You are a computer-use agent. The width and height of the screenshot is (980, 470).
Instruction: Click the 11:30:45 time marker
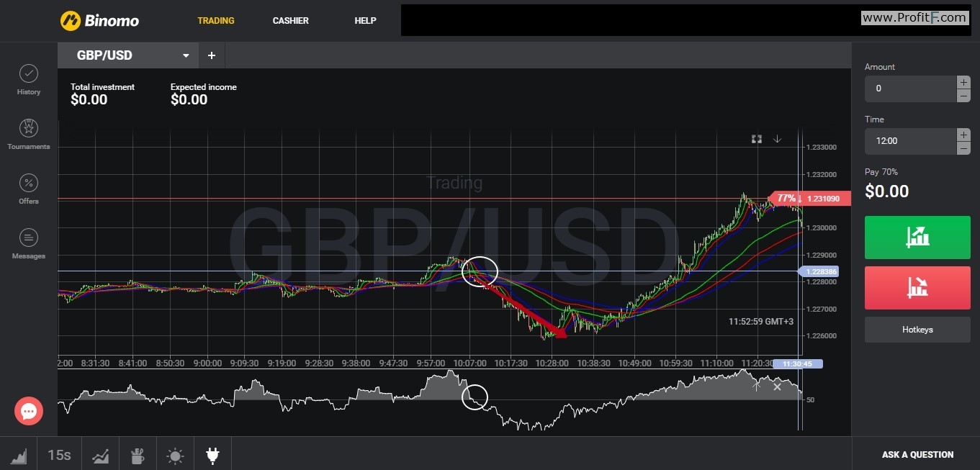point(797,364)
